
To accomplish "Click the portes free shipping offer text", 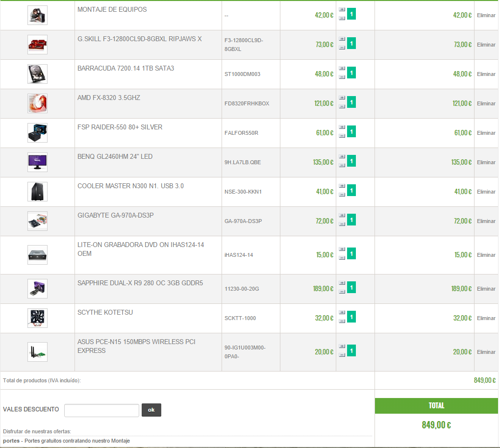I will point(66,441).
